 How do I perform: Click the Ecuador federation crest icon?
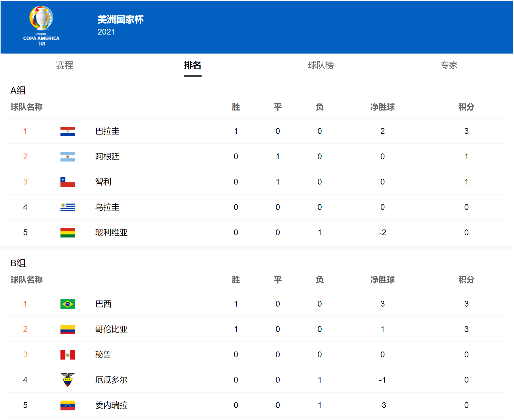pos(68,380)
